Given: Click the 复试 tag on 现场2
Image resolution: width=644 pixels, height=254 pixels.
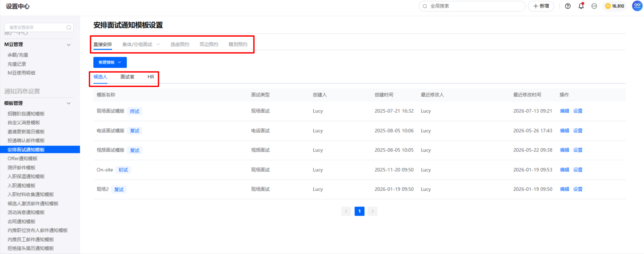Looking at the screenshot, I should (119, 190).
